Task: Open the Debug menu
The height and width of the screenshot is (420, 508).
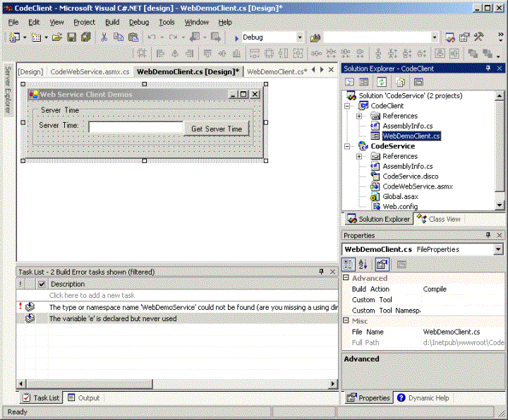Action: (x=139, y=23)
